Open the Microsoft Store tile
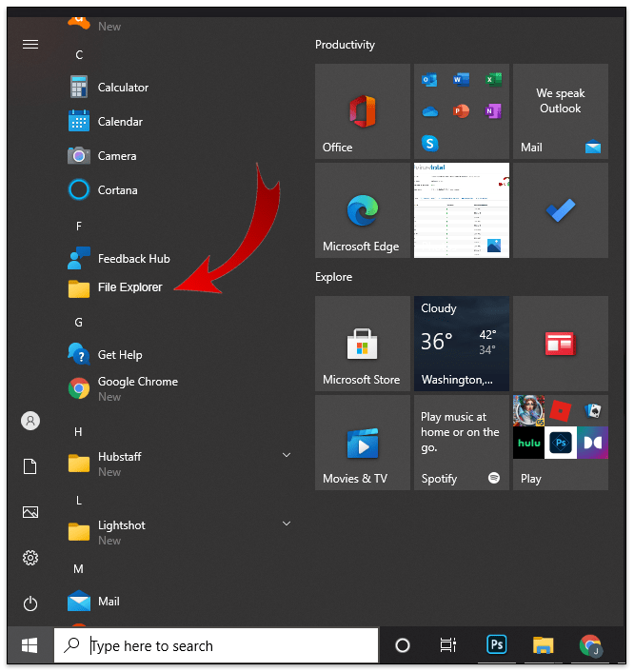 point(363,344)
